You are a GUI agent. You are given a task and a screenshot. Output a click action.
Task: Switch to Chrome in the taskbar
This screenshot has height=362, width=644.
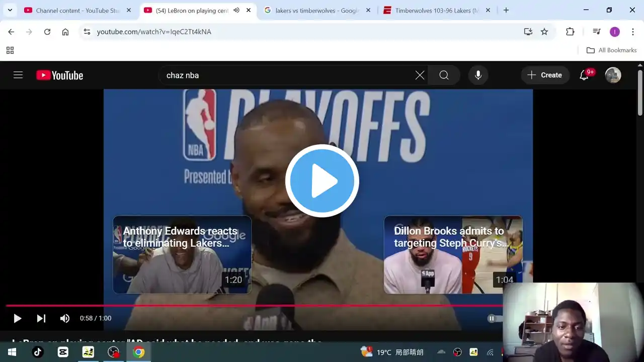(x=139, y=352)
